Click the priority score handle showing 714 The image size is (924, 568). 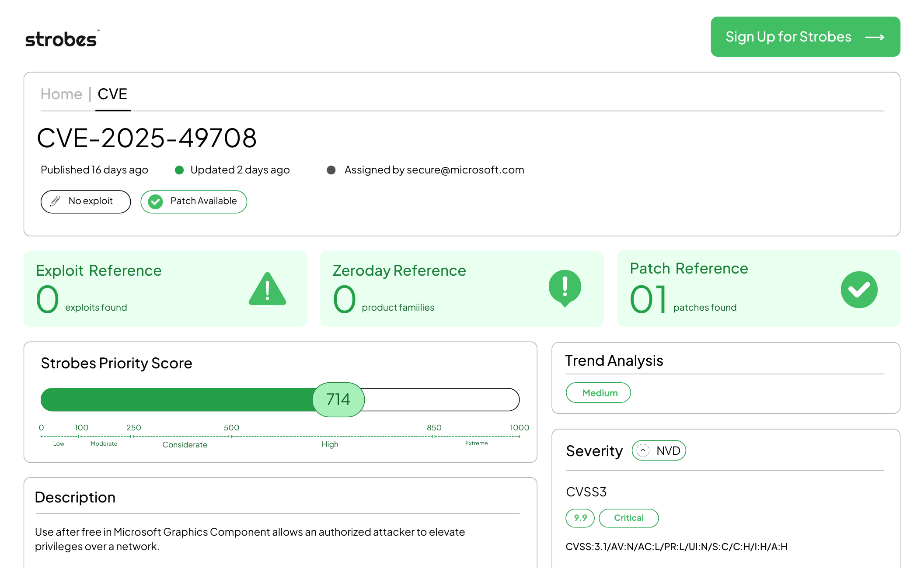click(338, 399)
